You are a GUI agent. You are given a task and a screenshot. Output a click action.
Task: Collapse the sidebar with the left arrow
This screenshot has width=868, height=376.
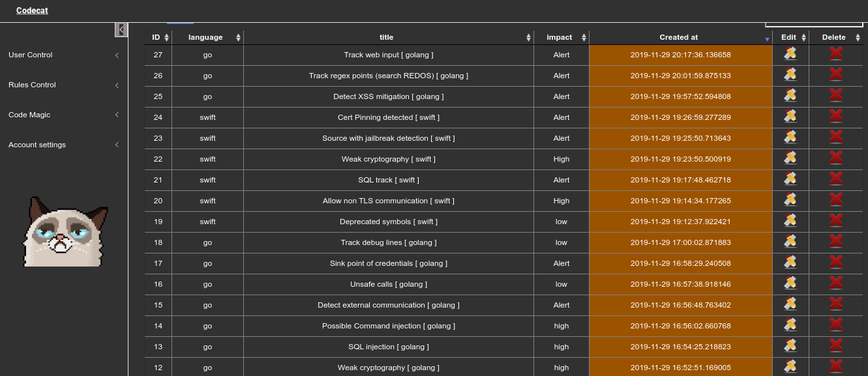(x=121, y=29)
